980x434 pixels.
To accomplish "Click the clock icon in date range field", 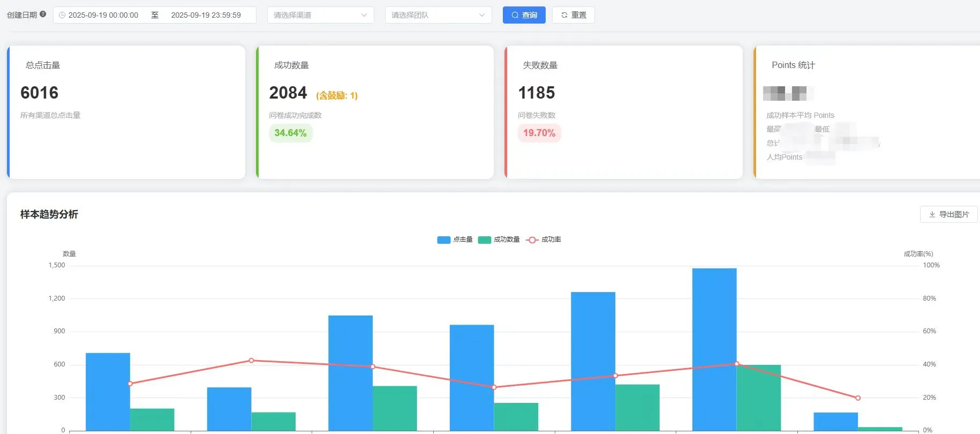I will tap(62, 15).
